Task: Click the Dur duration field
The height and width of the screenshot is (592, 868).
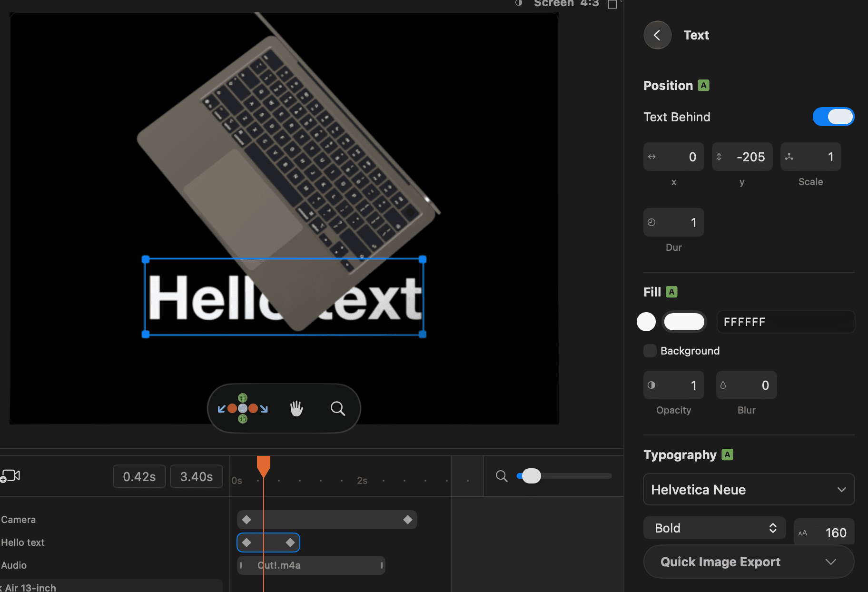Action: click(673, 222)
